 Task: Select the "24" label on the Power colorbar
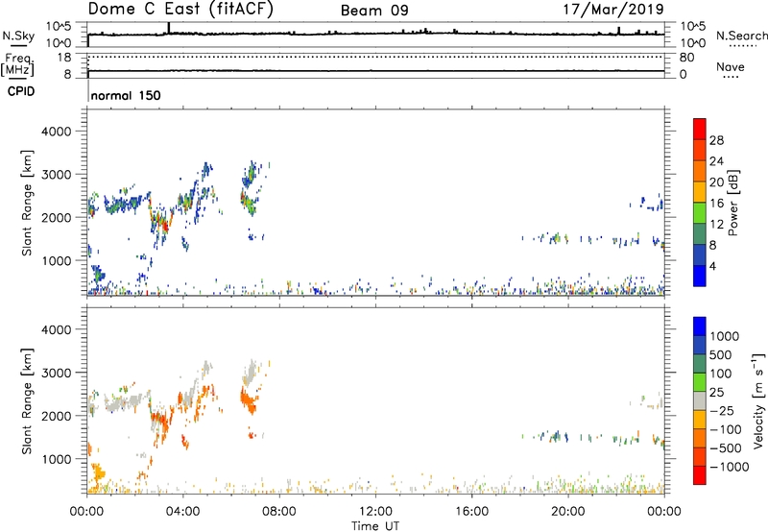(x=716, y=161)
